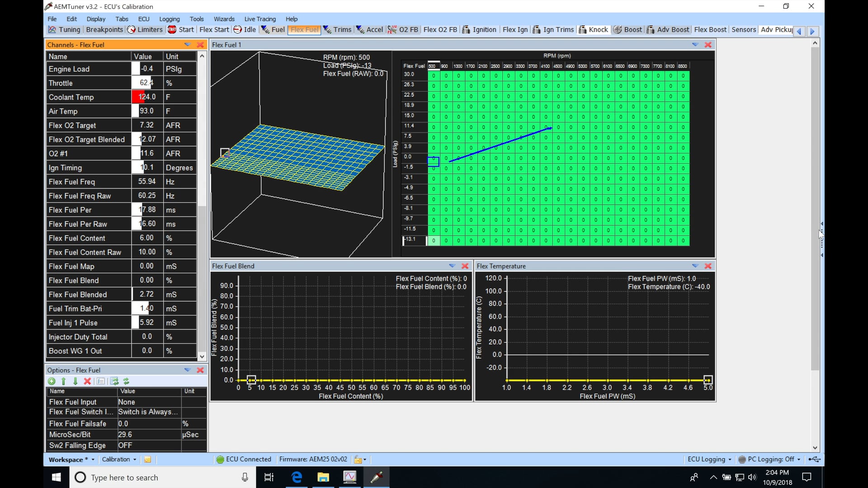Click the list view icon in Options

pos(101,381)
